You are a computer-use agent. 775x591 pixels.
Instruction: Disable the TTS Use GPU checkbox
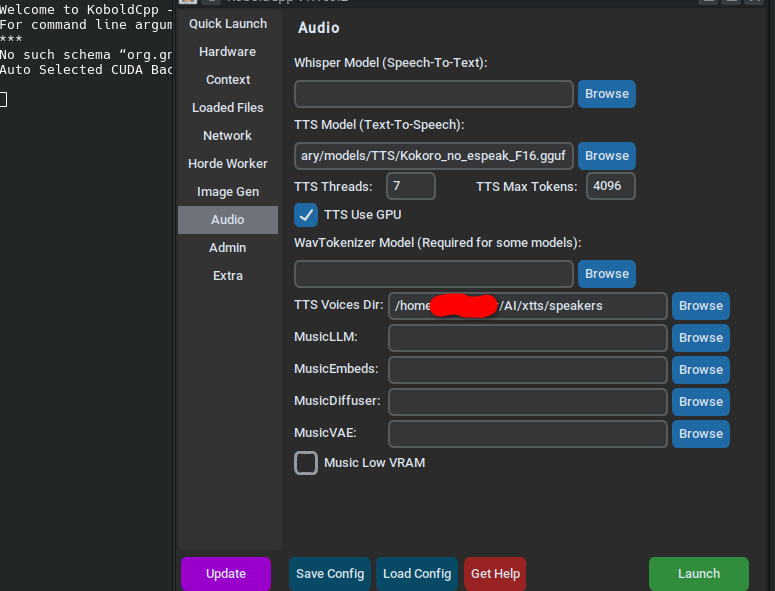pos(306,215)
